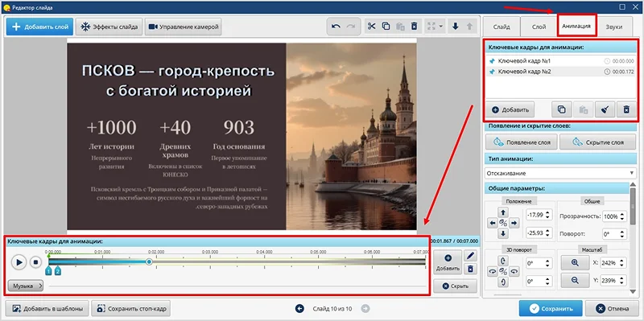Screen dimensions: 644x321
Task: Cancel editing with Отмена
Action: click(x=612, y=309)
